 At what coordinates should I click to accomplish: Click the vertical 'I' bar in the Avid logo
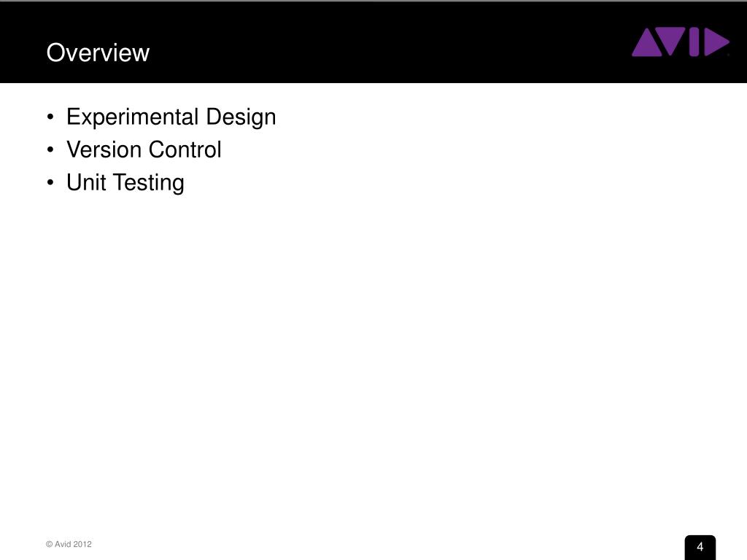pyautogui.click(x=694, y=42)
